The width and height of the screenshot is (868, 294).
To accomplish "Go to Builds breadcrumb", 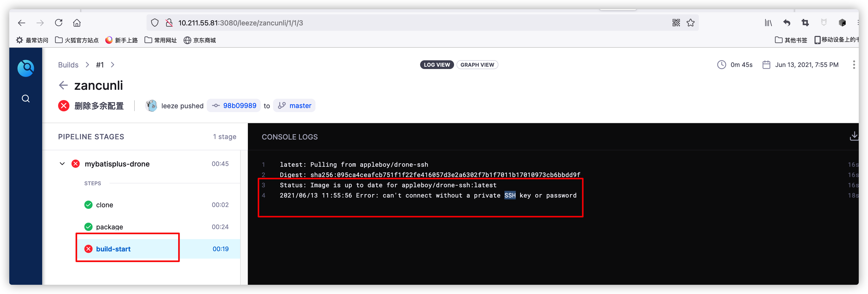I will click(68, 65).
